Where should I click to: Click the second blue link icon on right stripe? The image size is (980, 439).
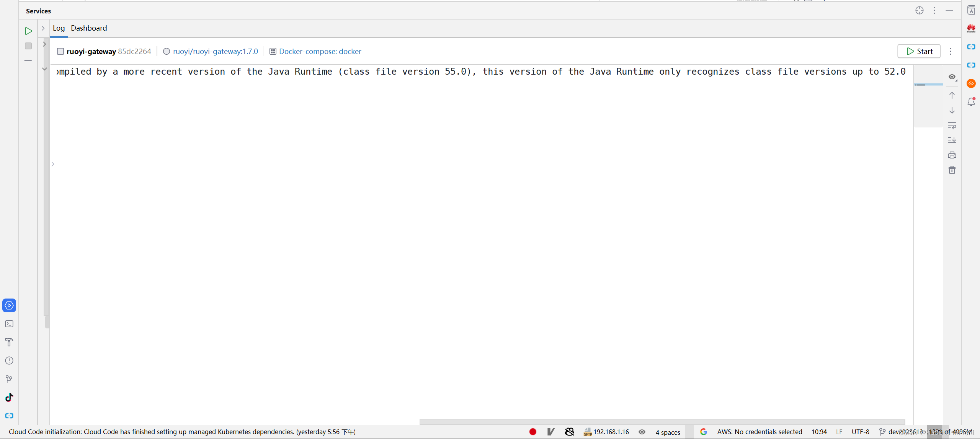[x=971, y=65]
